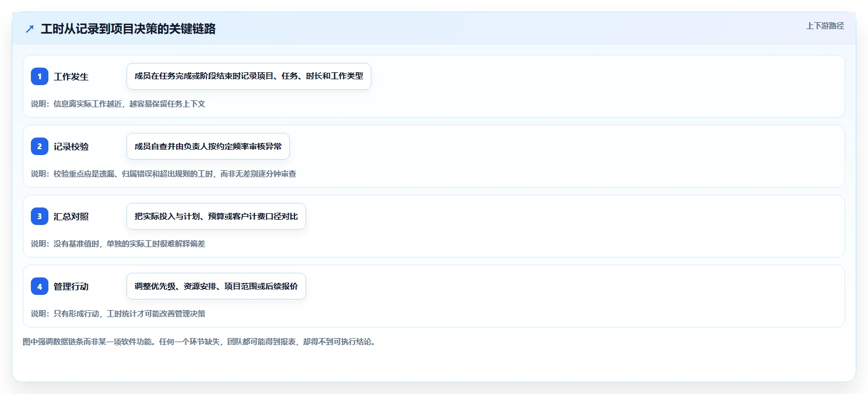The height and width of the screenshot is (394, 868).
Task: Click the box 成员自查并由负责人按约定频率审核异常
Action: 208,146
